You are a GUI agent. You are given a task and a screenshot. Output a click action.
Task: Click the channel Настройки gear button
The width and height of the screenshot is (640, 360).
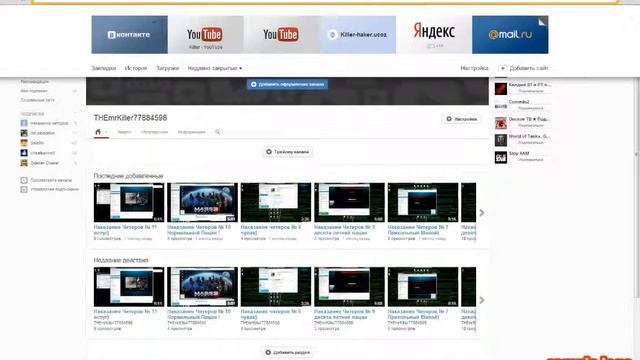click(x=462, y=119)
